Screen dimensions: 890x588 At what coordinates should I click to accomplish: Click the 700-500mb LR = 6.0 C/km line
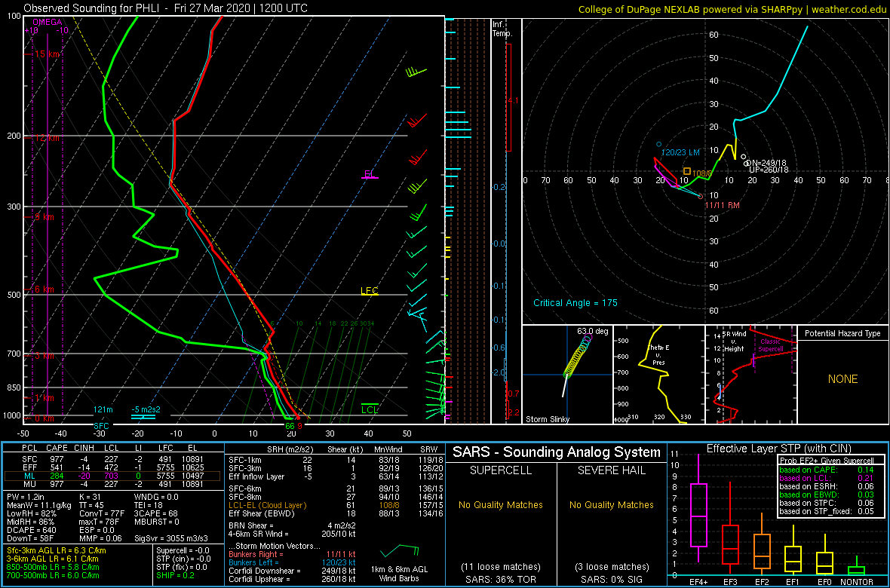pos(54,575)
